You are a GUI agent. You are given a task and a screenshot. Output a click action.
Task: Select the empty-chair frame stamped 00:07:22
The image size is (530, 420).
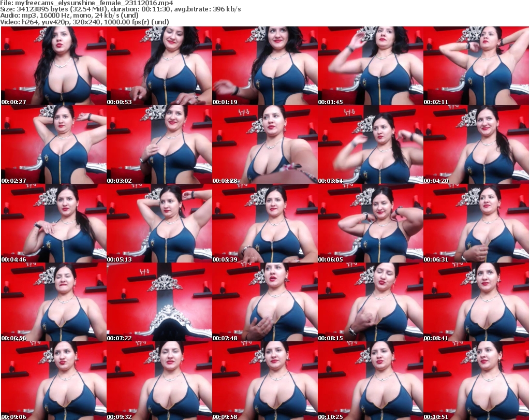tap(159, 302)
